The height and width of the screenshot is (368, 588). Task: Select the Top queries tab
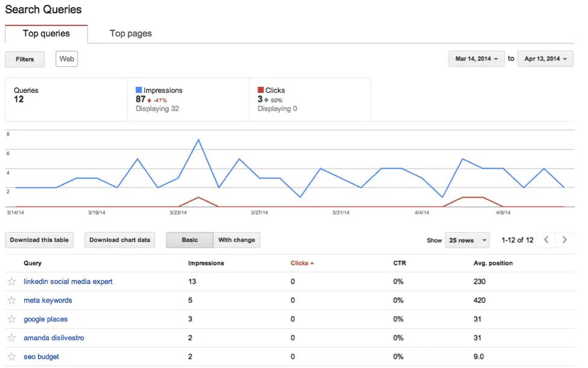[46, 33]
